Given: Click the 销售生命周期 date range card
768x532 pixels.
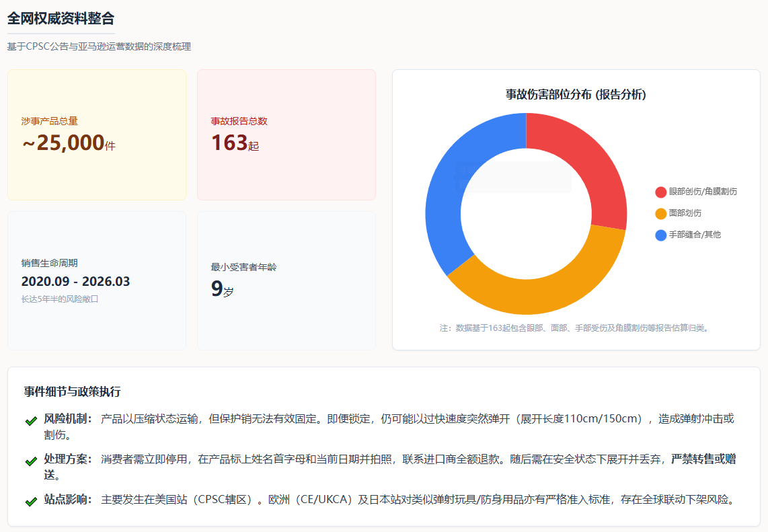Looking at the screenshot, I should [97, 280].
